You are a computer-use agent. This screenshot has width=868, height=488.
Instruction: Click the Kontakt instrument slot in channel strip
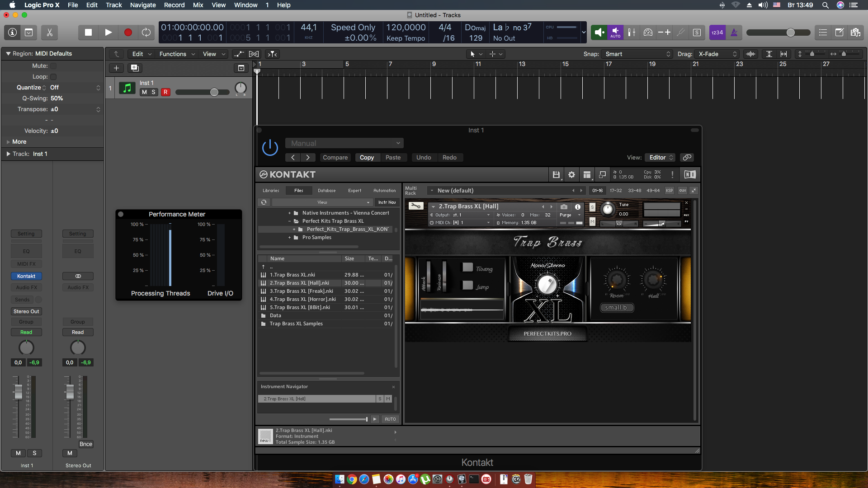(x=26, y=276)
